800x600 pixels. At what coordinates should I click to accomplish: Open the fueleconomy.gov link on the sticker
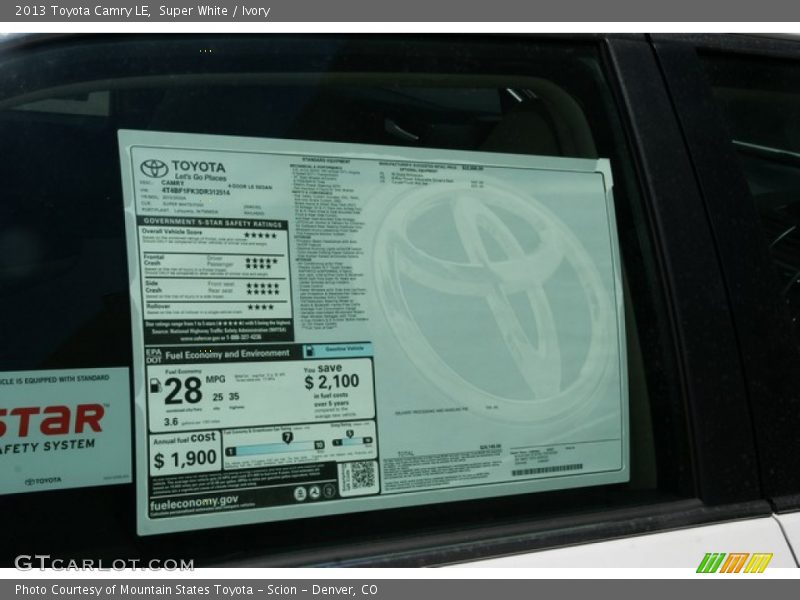click(x=194, y=504)
